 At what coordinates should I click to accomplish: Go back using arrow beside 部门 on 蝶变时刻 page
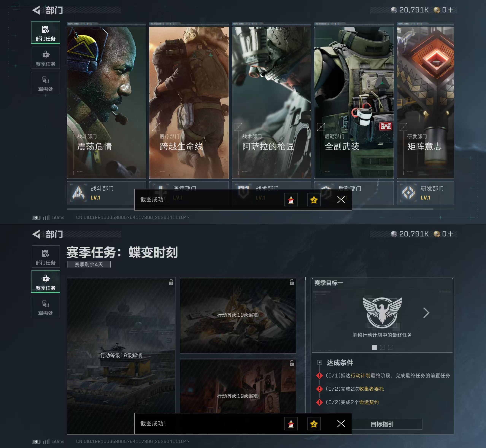[x=36, y=234]
